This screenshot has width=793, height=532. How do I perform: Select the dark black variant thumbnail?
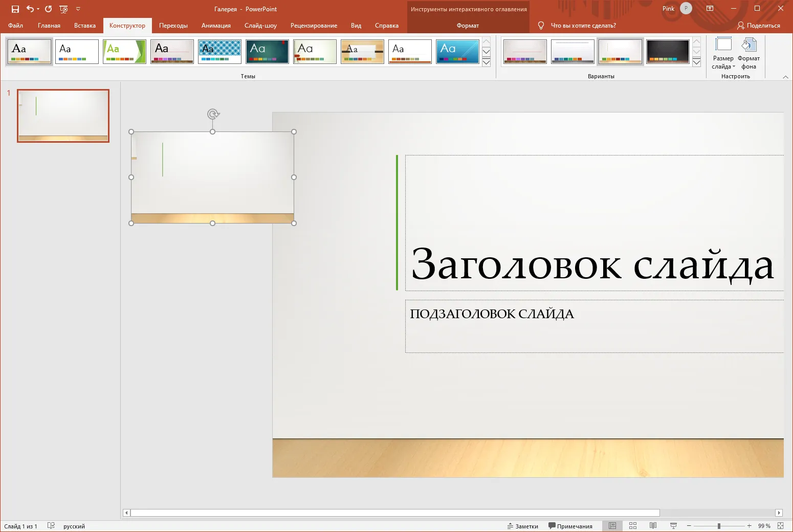(668, 52)
